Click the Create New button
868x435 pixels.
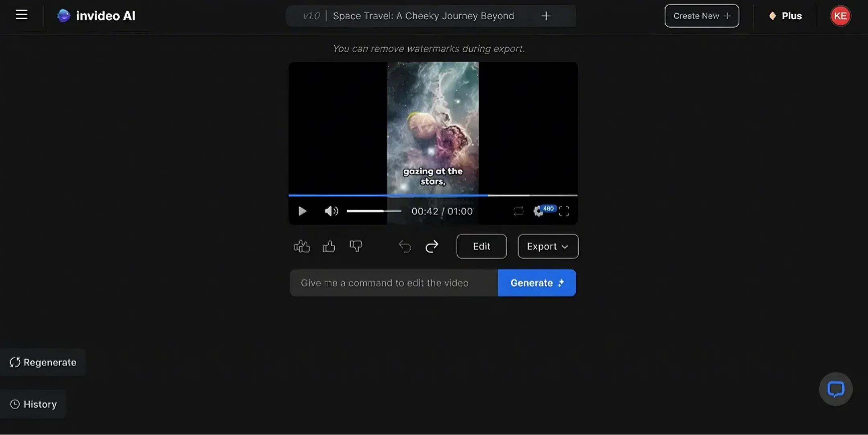702,16
